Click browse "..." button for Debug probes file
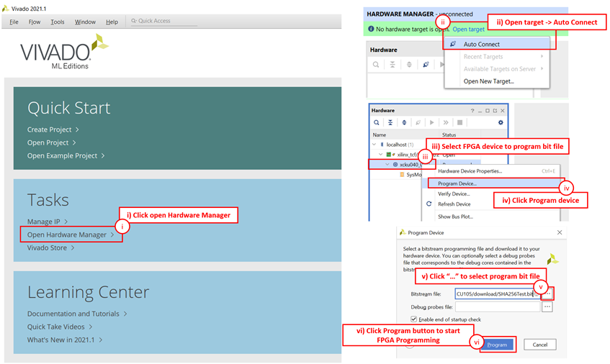 (547, 307)
